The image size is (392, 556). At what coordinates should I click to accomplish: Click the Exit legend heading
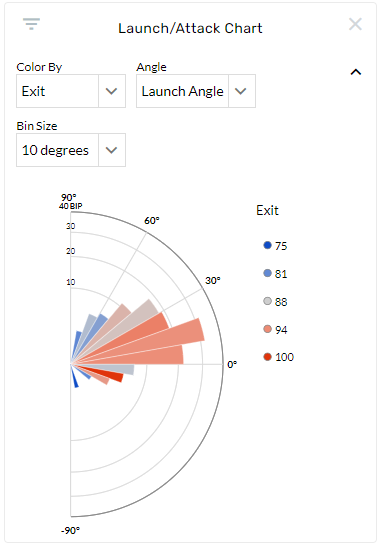pyautogui.click(x=267, y=210)
